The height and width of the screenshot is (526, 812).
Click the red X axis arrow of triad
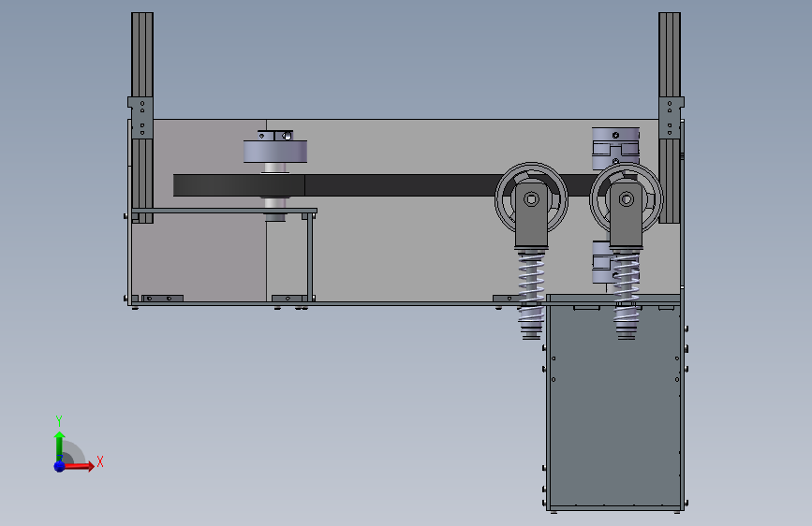pos(78,466)
